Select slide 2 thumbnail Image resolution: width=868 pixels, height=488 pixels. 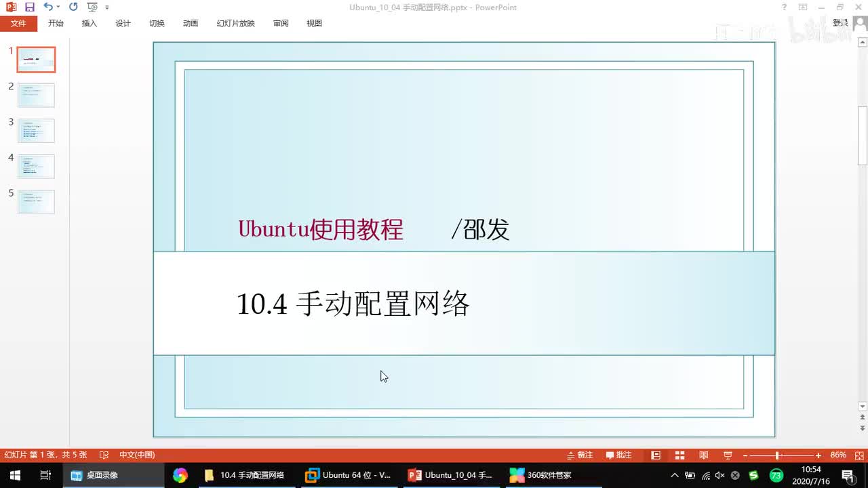click(36, 95)
